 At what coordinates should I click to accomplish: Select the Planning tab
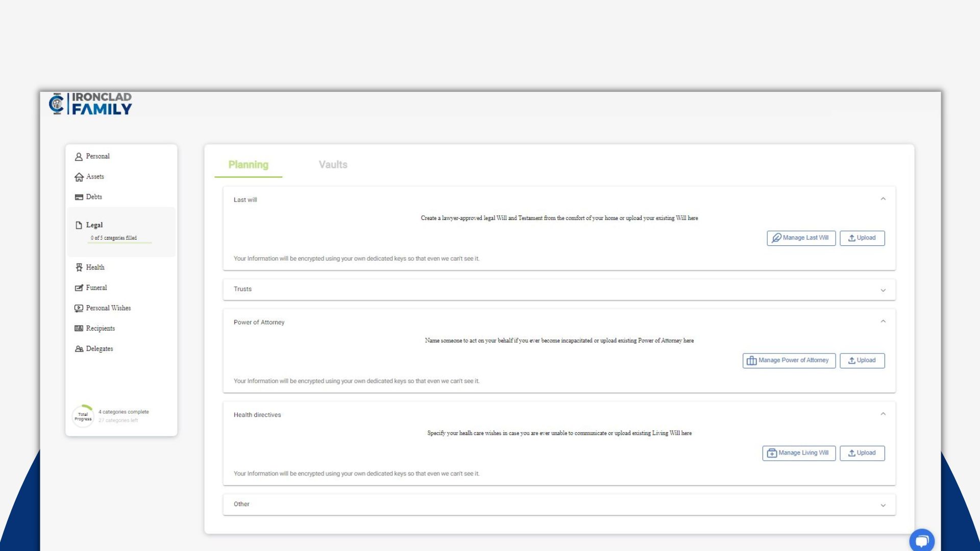click(248, 165)
